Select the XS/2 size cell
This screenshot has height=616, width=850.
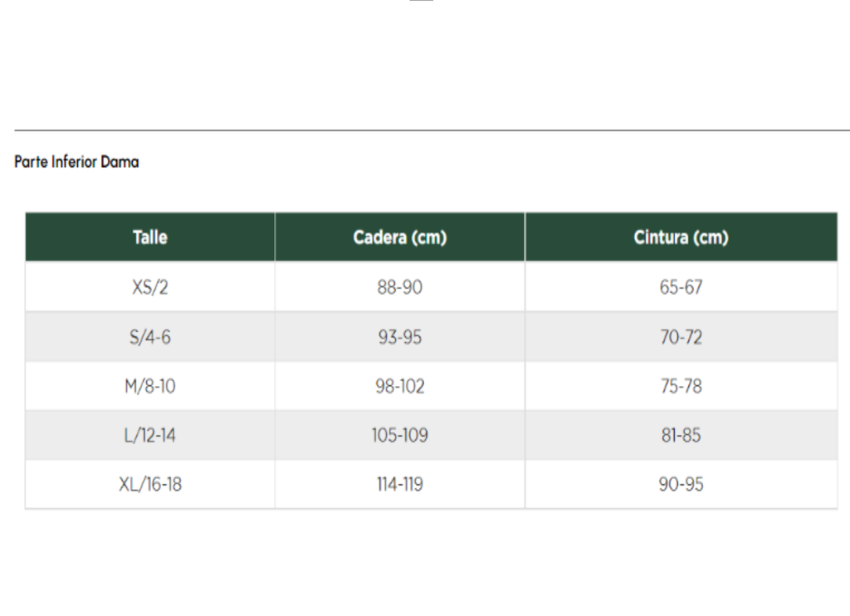pyautogui.click(x=150, y=287)
